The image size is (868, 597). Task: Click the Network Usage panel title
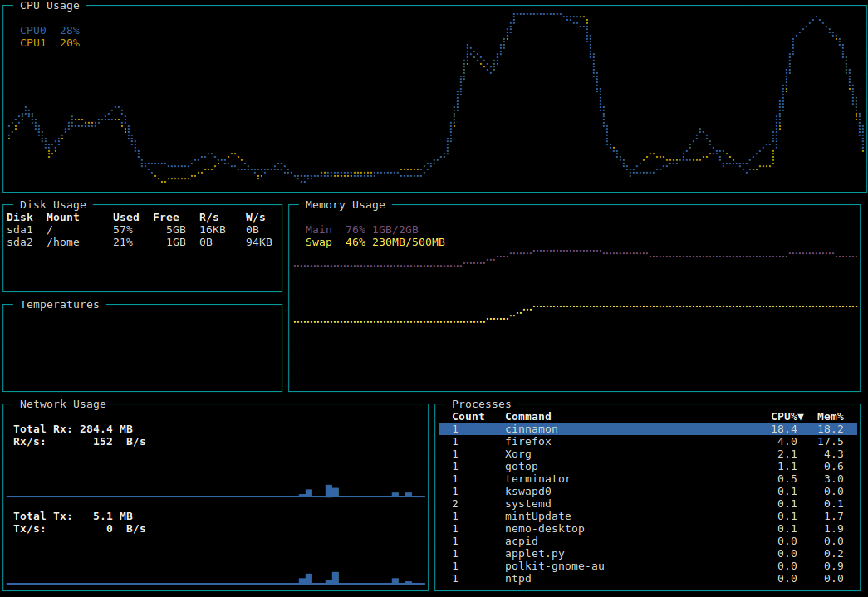click(x=63, y=404)
